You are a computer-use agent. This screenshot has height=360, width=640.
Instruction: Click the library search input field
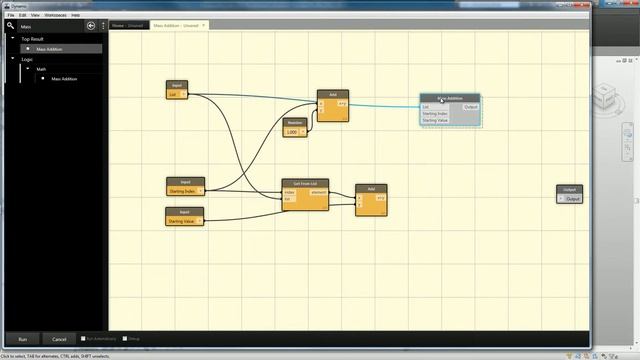(51, 27)
